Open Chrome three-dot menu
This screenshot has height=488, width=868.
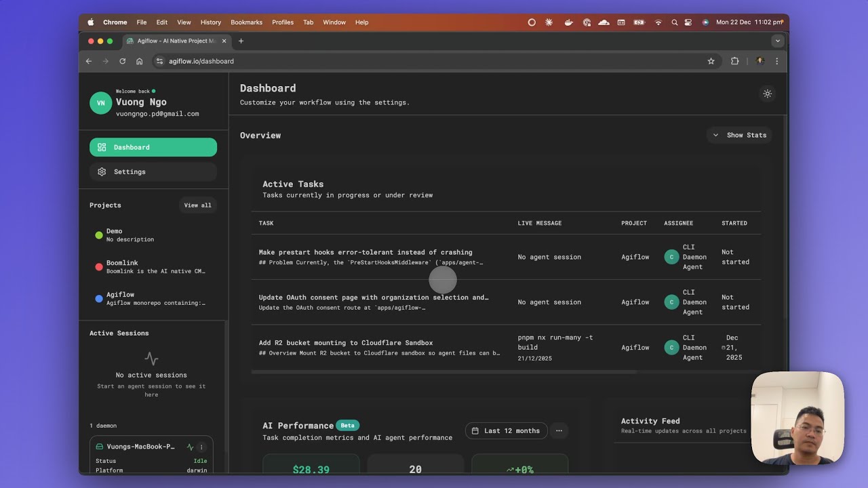point(776,61)
